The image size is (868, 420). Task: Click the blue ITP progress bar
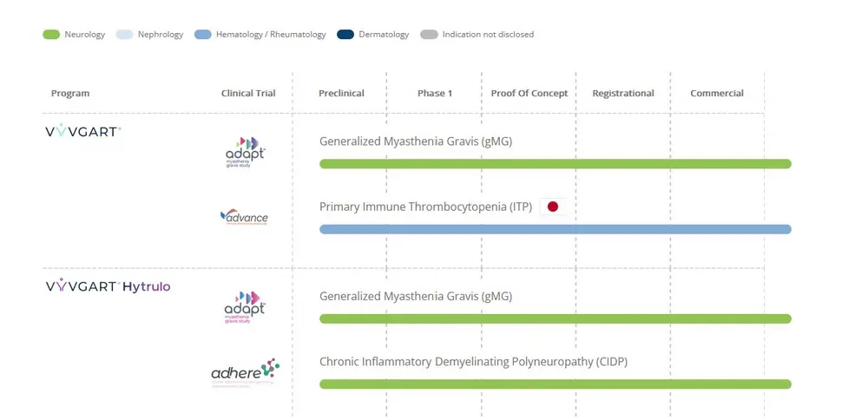point(556,229)
